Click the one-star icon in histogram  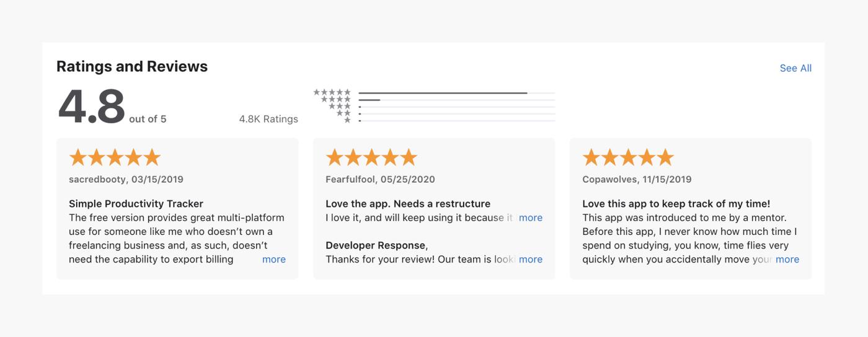click(x=347, y=120)
